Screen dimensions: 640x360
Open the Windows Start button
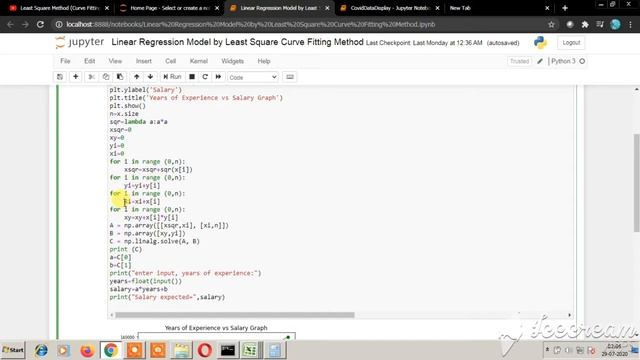(x=13, y=350)
